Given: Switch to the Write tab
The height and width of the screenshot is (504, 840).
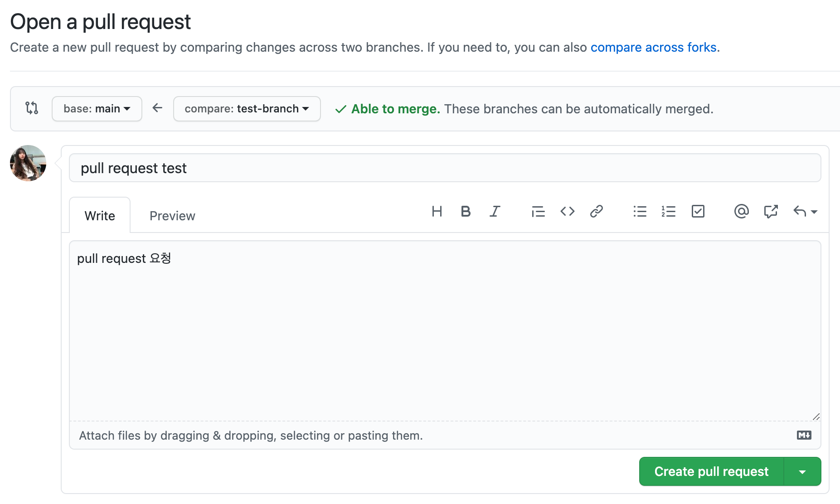Looking at the screenshot, I should click(100, 215).
